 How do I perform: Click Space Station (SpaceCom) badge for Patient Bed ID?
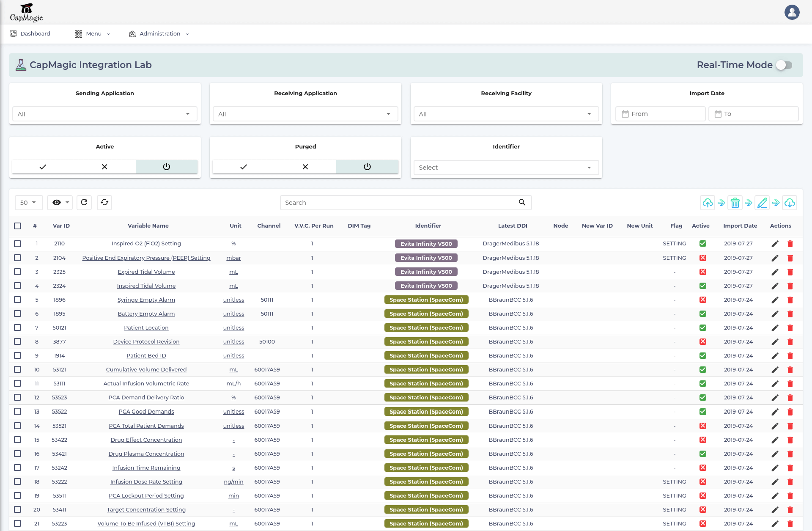pyautogui.click(x=426, y=355)
